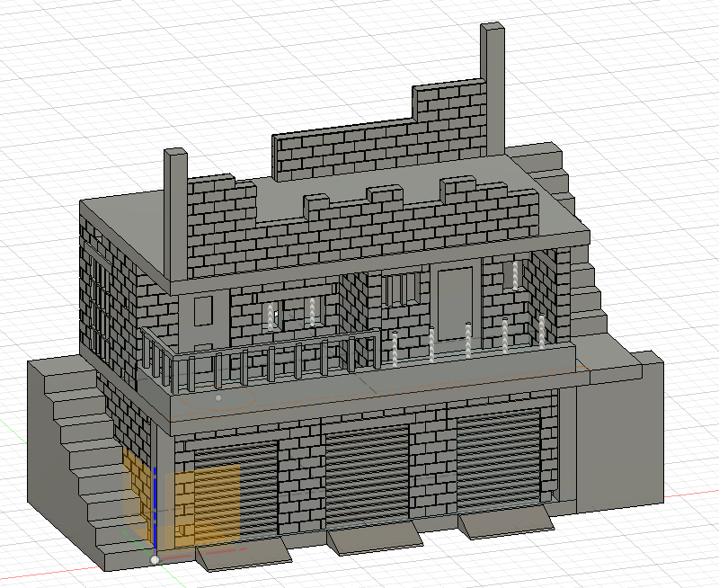The image size is (719, 588).
Task: Select the small grey sketch point on balcony floor
Action: 218,397
